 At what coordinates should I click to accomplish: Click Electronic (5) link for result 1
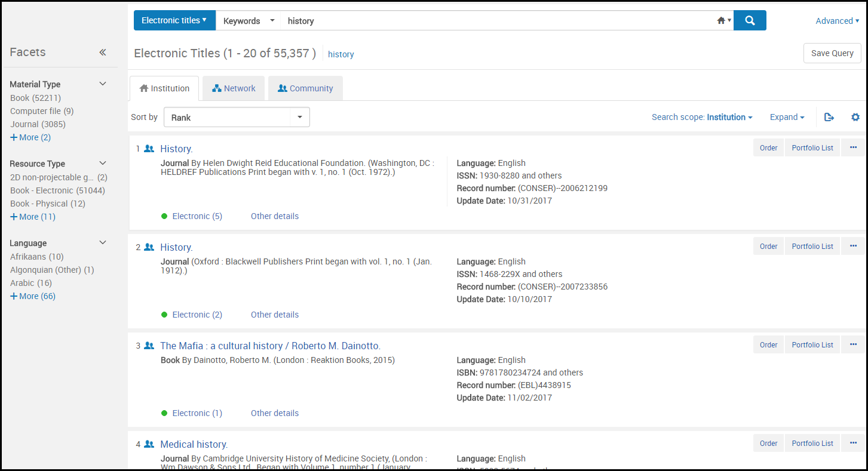tap(197, 216)
